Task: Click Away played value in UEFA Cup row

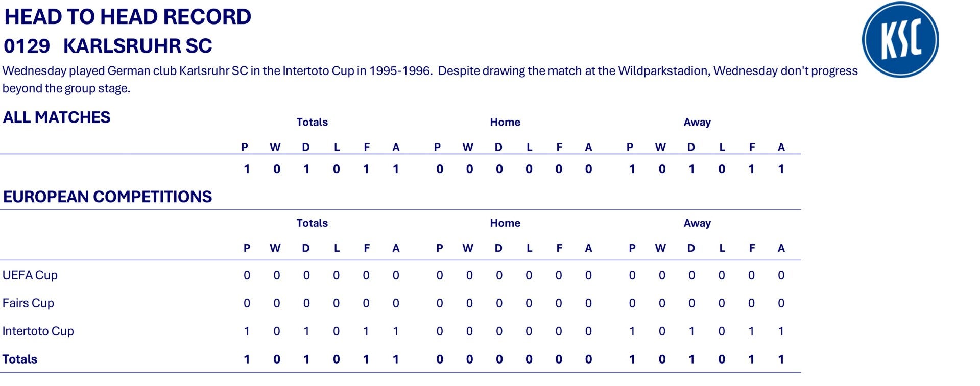Action: click(632, 276)
